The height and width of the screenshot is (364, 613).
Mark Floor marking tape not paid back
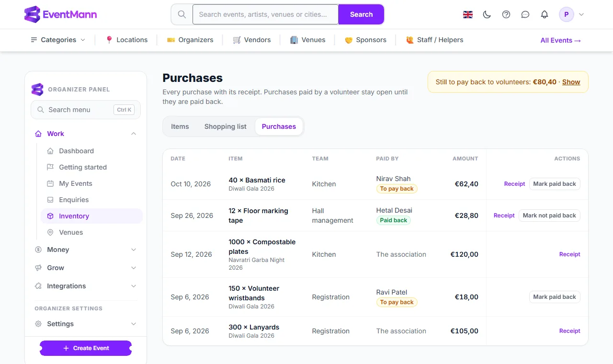549,216
